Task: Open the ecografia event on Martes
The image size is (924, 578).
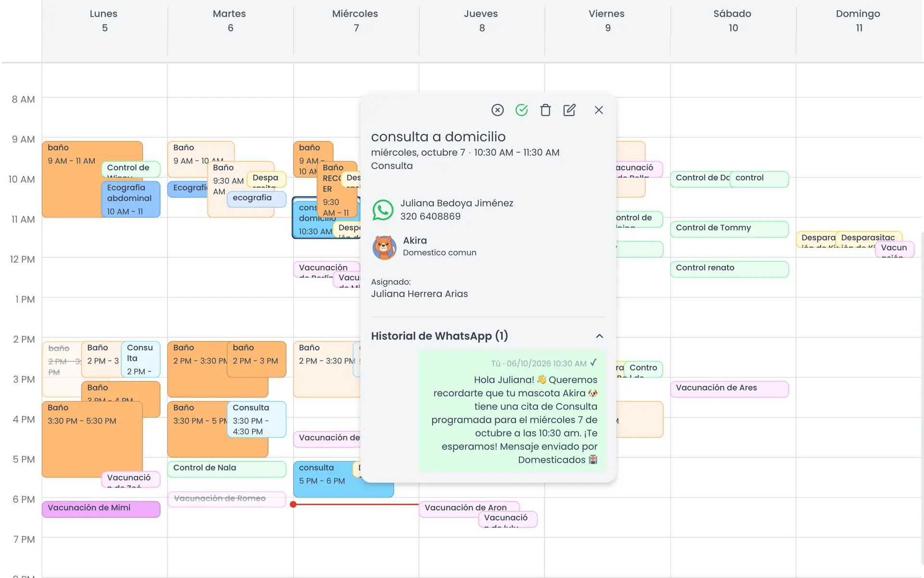Action: pos(256,199)
